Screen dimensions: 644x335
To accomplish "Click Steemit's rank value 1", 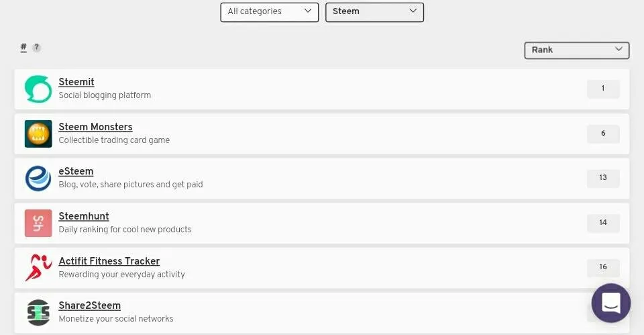I will 603,89.
